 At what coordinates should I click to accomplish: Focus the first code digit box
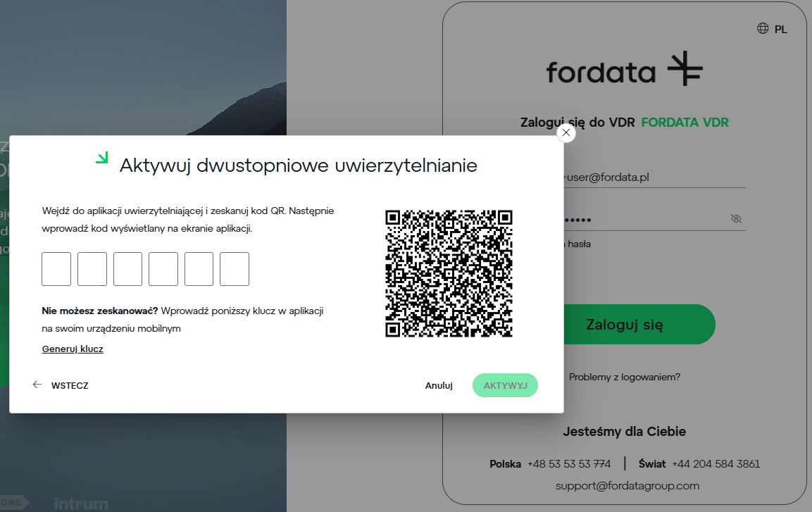pos(56,269)
